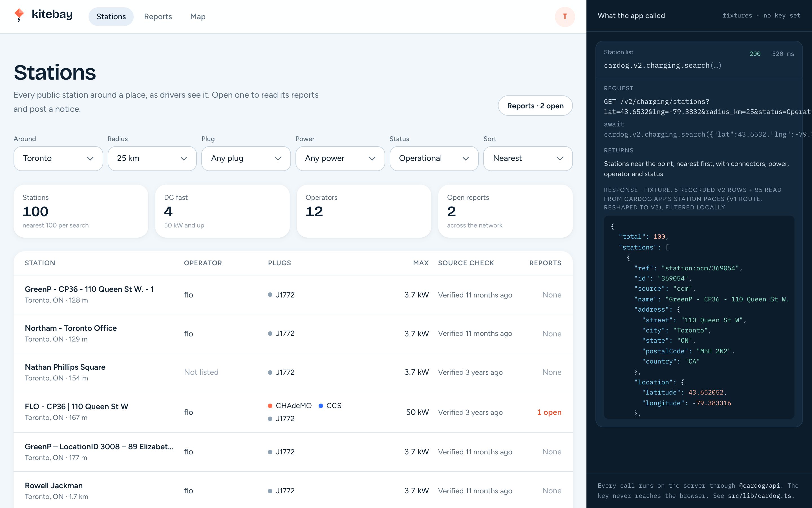Click the "postalCode": "M5H 2N2" JSON line
This screenshot has height=508, width=812.
[x=688, y=351]
